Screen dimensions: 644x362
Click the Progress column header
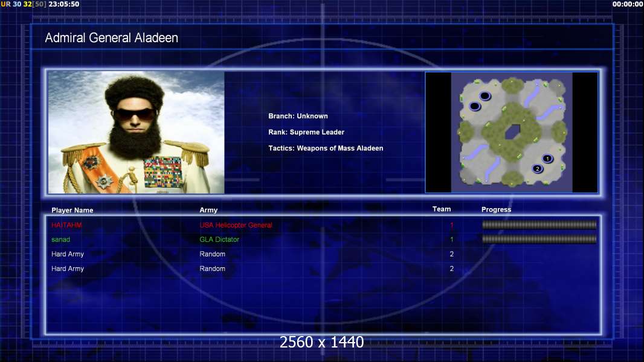pos(496,209)
